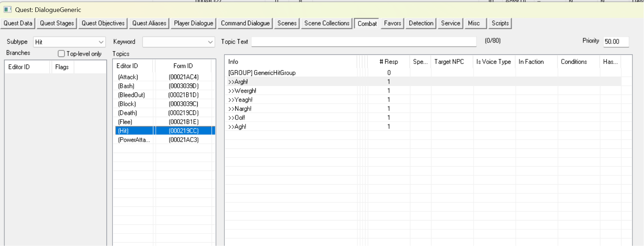Click the quest window title bar icon
This screenshot has height=249, width=644.
(7, 9)
